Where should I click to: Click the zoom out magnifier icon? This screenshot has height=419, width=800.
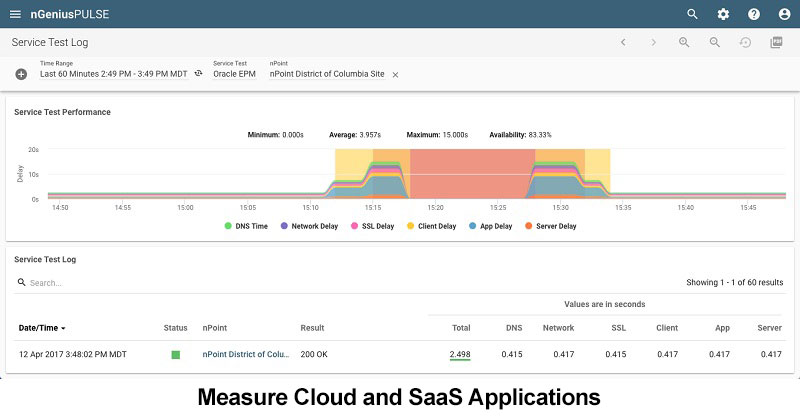[715, 43]
